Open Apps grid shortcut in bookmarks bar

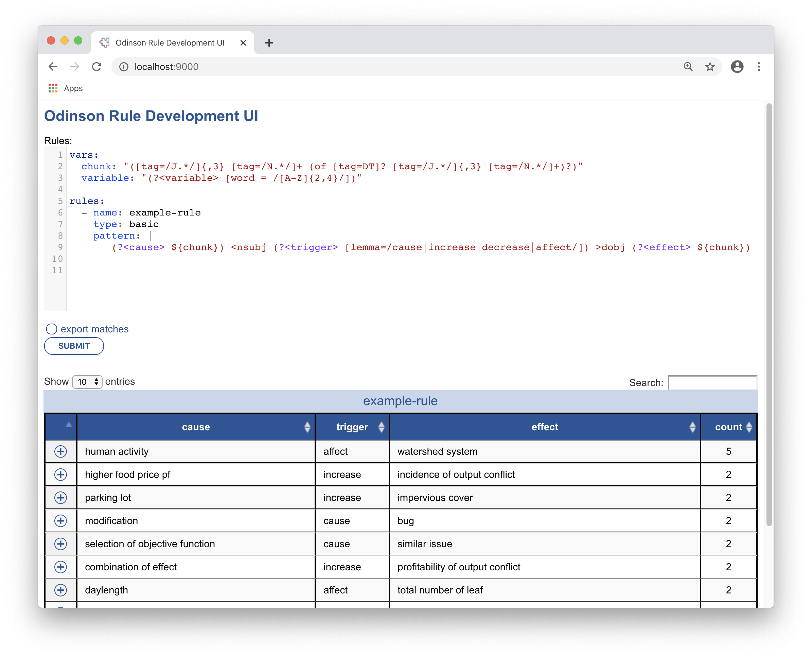(53, 88)
